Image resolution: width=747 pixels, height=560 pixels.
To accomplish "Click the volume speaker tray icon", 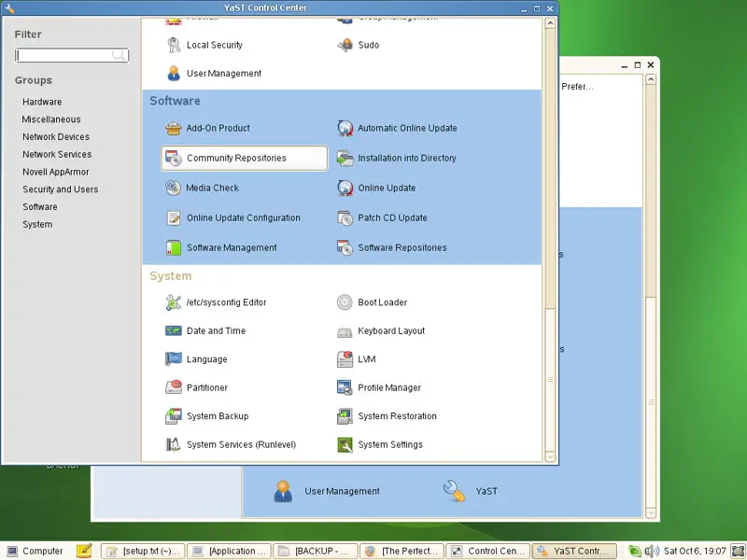I will 651,552.
